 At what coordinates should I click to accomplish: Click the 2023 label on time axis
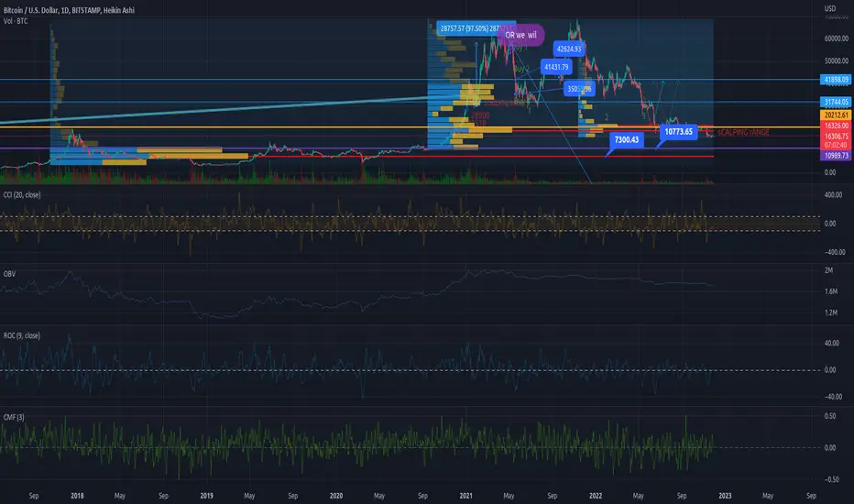click(x=725, y=496)
